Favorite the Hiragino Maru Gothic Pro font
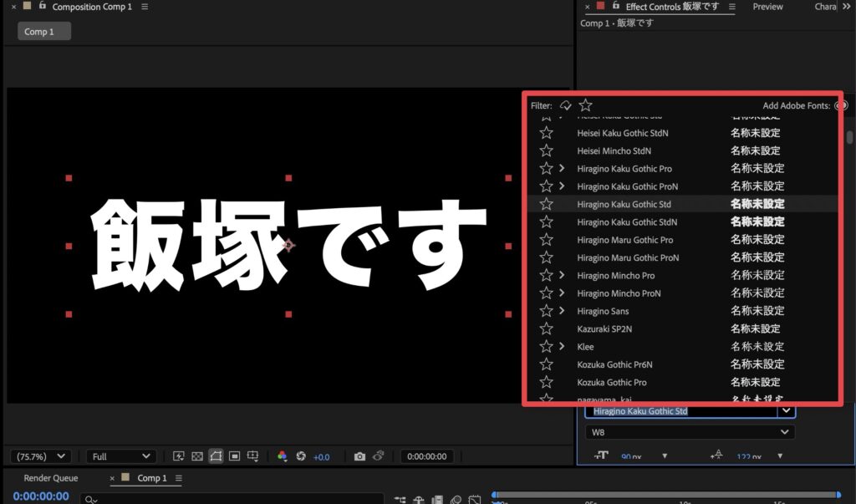Image resolution: width=856 pixels, height=504 pixels. (546, 240)
